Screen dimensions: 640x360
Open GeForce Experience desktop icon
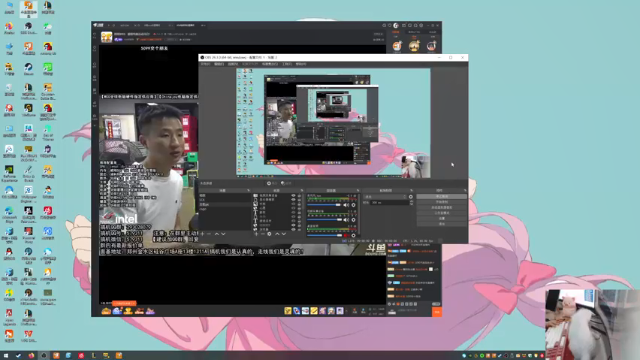click(9, 173)
